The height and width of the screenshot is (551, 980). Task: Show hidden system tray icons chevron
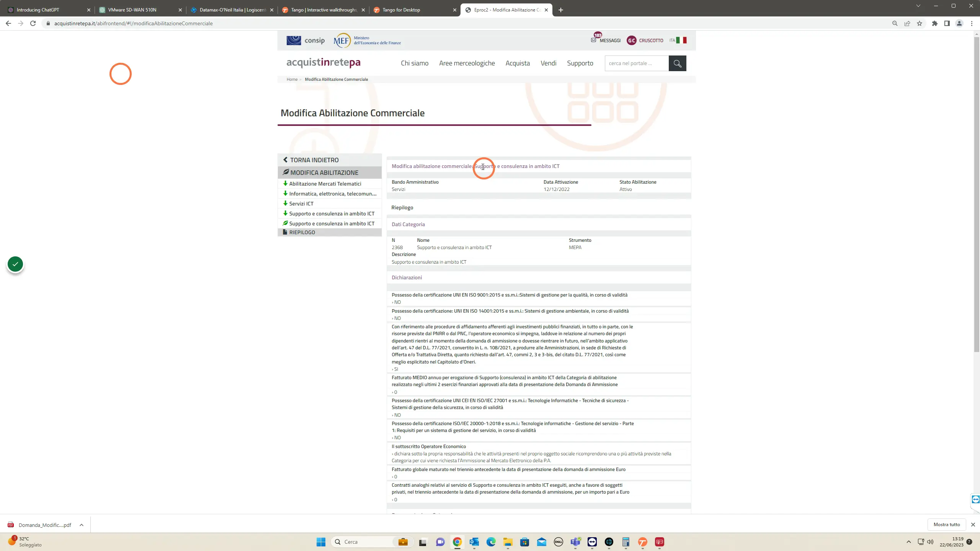pos(908,542)
